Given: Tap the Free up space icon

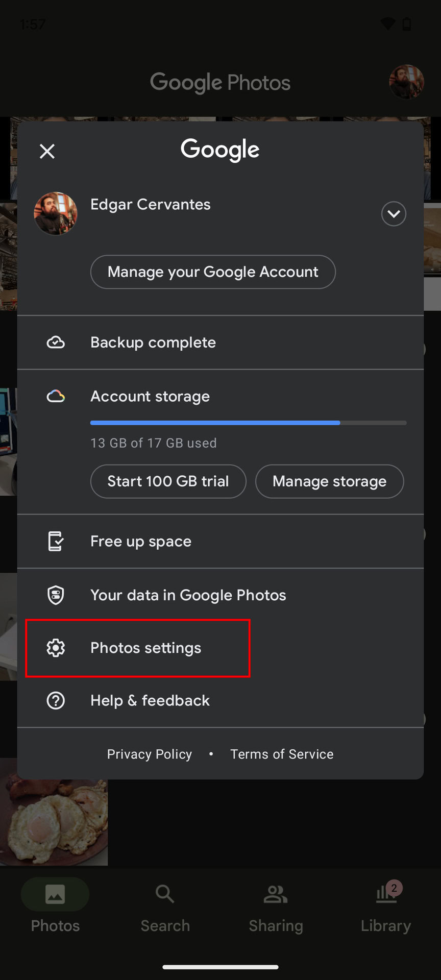Looking at the screenshot, I should click(x=56, y=541).
